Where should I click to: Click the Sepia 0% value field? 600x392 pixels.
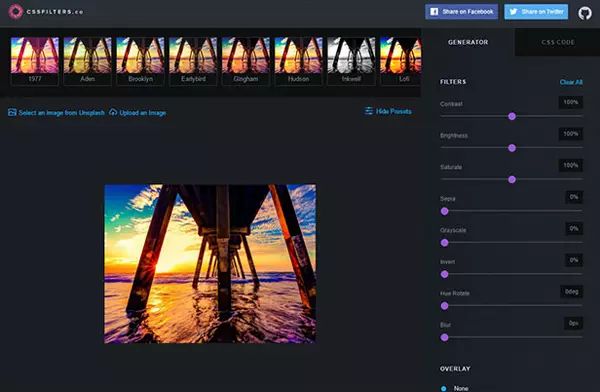click(574, 197)
